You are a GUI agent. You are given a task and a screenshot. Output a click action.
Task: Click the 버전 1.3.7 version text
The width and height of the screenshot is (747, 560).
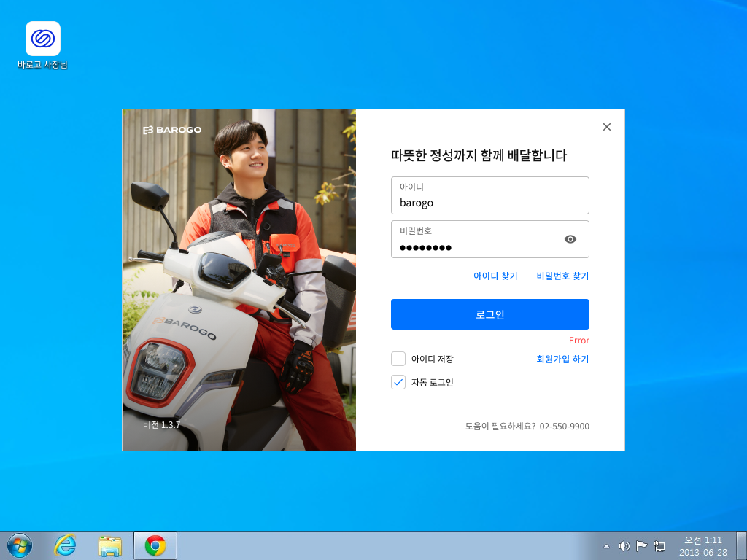161,425
